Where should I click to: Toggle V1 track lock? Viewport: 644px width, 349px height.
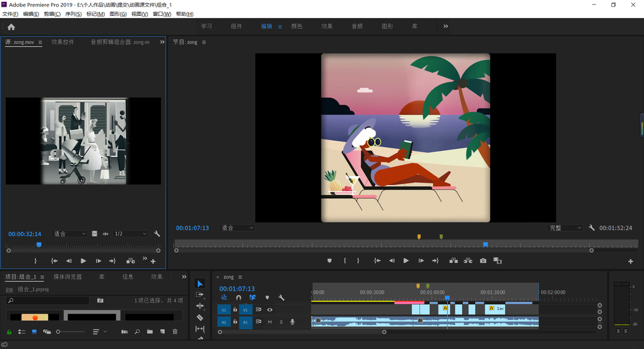[x=235, y=309]
